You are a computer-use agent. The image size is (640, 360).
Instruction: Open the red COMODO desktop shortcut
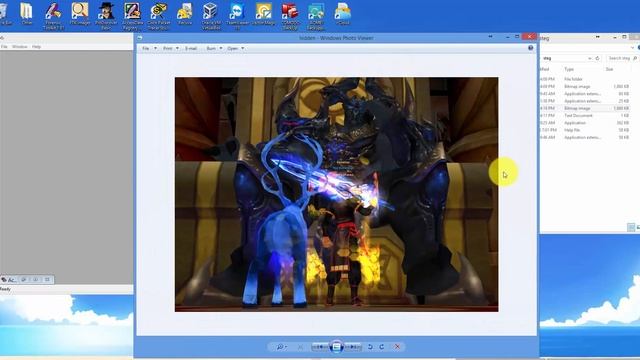tap(290, 16)
